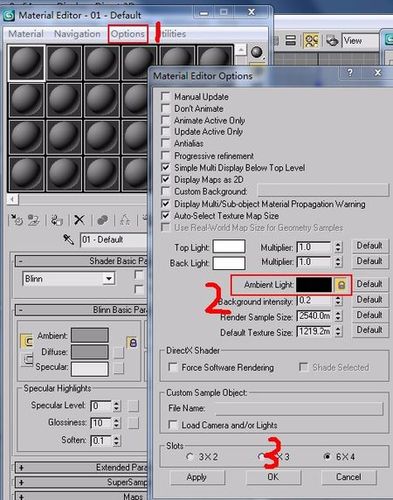Click the Back Light Multiplier spinner arrows
This screenshot has height=500, width=393.
point(338,262)
